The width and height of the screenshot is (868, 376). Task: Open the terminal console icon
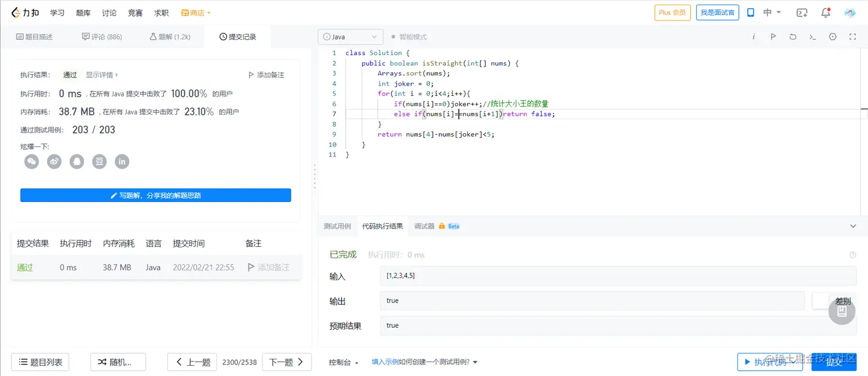tap(812, 37)
